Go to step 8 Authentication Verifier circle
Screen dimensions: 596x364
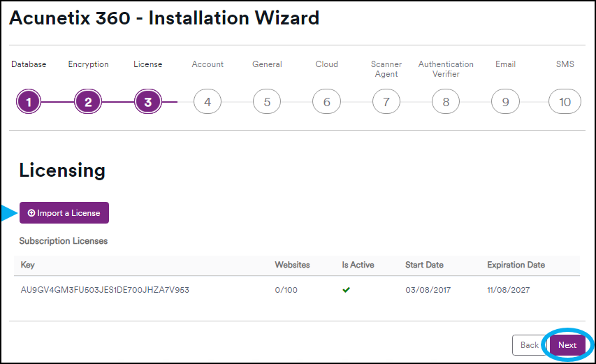click(x=446, y=101)
